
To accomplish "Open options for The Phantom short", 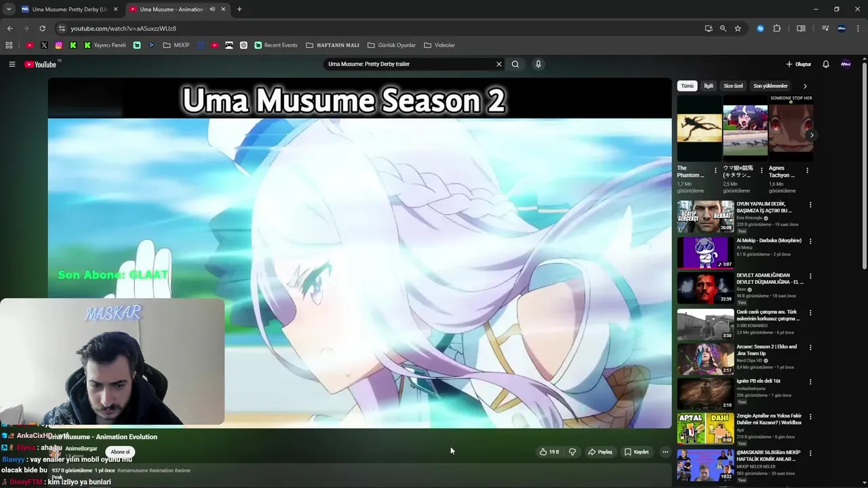I will pyautogui.click(x=715, y=171).
